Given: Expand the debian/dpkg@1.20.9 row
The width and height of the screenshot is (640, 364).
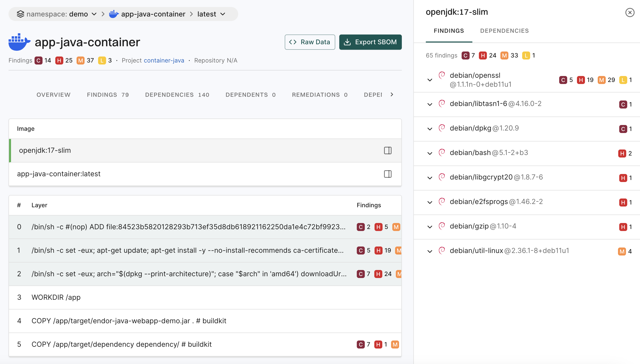Looking at the screenshot, I should (430, 129).
